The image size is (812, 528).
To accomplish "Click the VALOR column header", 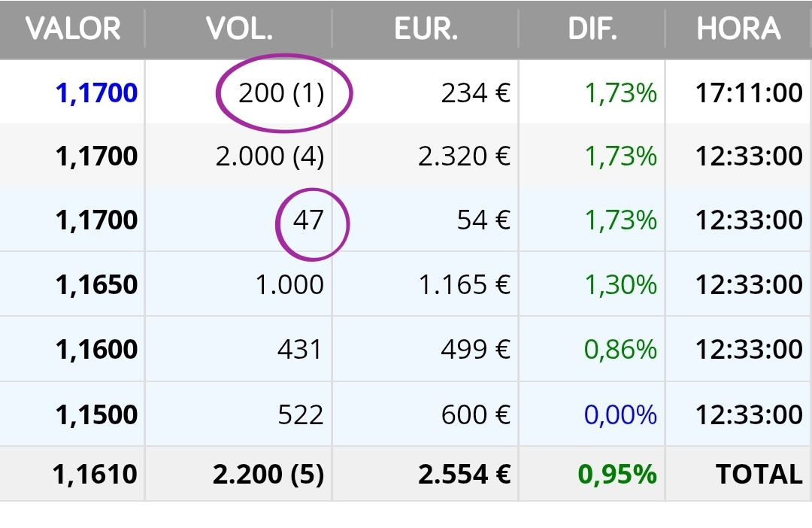I will point(73,29).
